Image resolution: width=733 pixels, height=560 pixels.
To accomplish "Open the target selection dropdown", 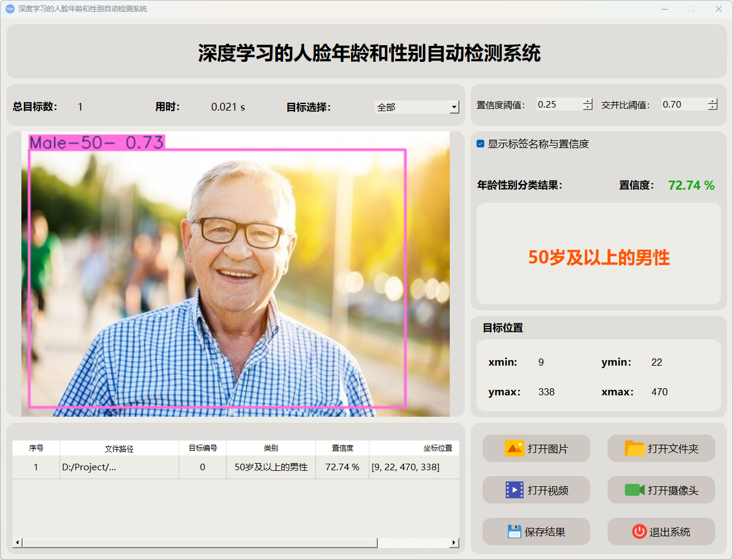I will click(x=454, y=107).
